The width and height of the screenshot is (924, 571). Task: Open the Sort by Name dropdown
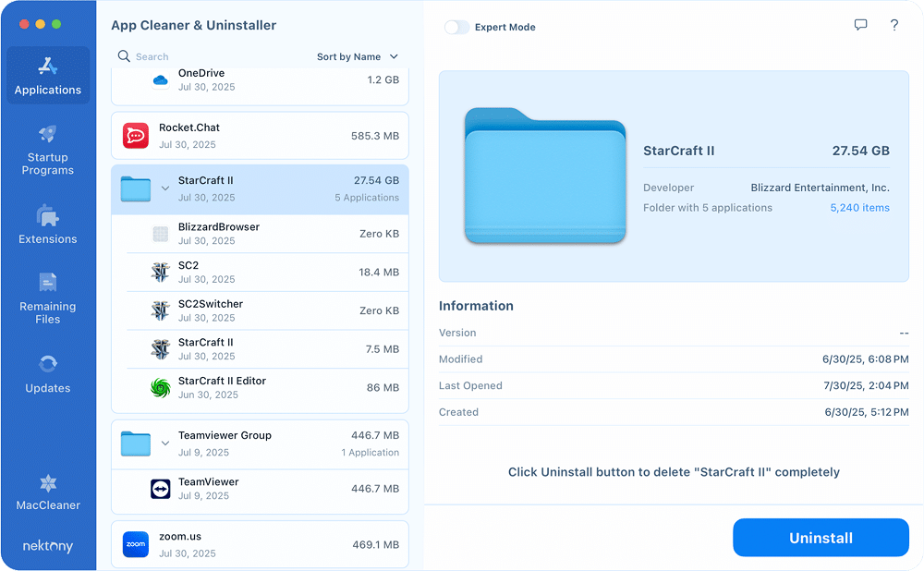[358, 56]
